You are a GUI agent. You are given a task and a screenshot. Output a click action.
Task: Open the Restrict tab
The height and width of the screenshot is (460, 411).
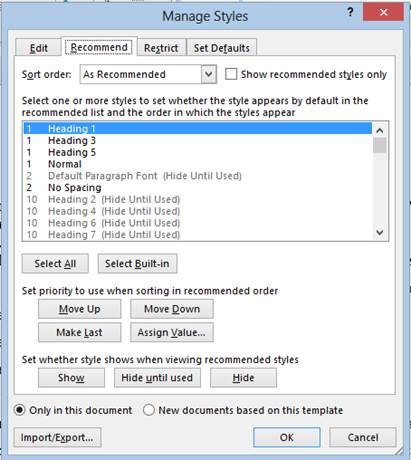(x=161, y=48)
